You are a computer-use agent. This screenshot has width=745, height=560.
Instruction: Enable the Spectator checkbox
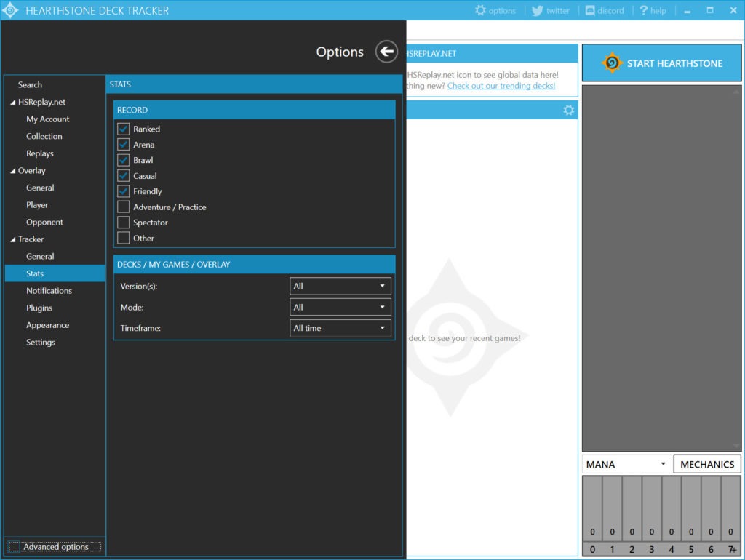(x=124, y=223)
